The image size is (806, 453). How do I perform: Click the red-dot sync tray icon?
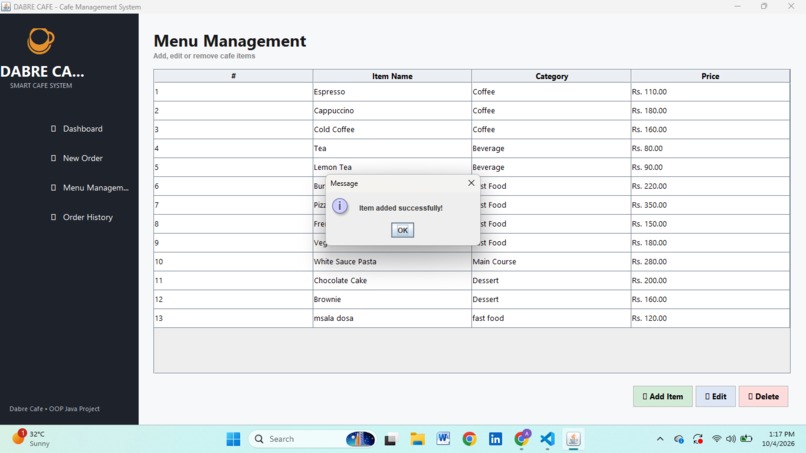pyautogui.click(x=698, y=439)
